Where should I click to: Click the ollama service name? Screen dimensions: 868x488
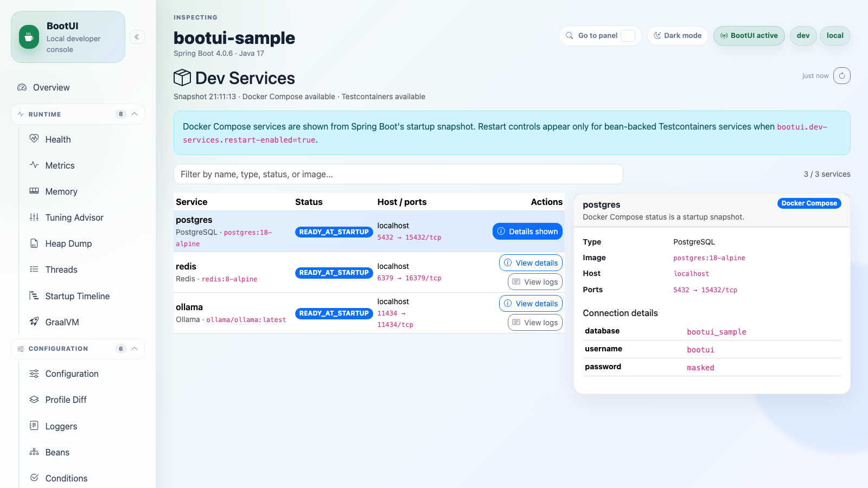click(189, 307)
